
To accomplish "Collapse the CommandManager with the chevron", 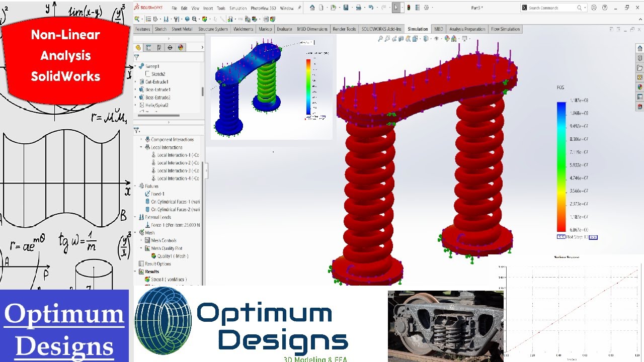I will click(x=639, y=19).
